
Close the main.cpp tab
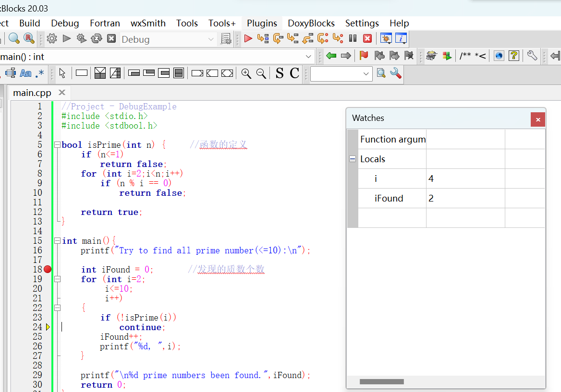(62, 93)
